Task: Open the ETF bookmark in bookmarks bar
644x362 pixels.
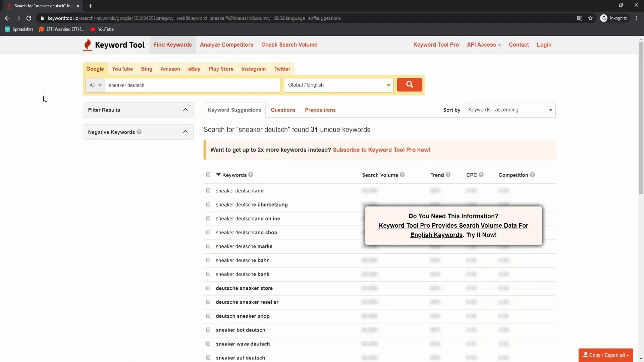Action: pyautogui.click(x=61, y=29)
